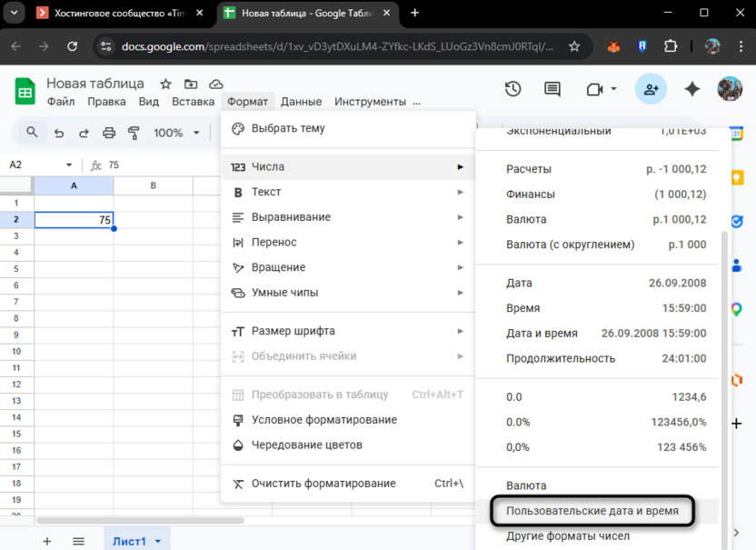Select Условное форматирование menu item
The image size is (756, 550).
pyautogui.click(x=323, y=420)
